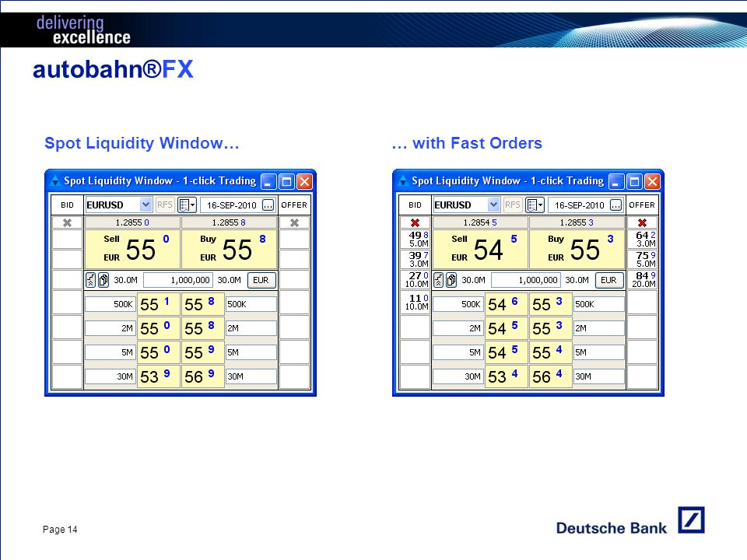Click 55 0 sell price for 2M
The image size is (747, 560).
[159, 328]
